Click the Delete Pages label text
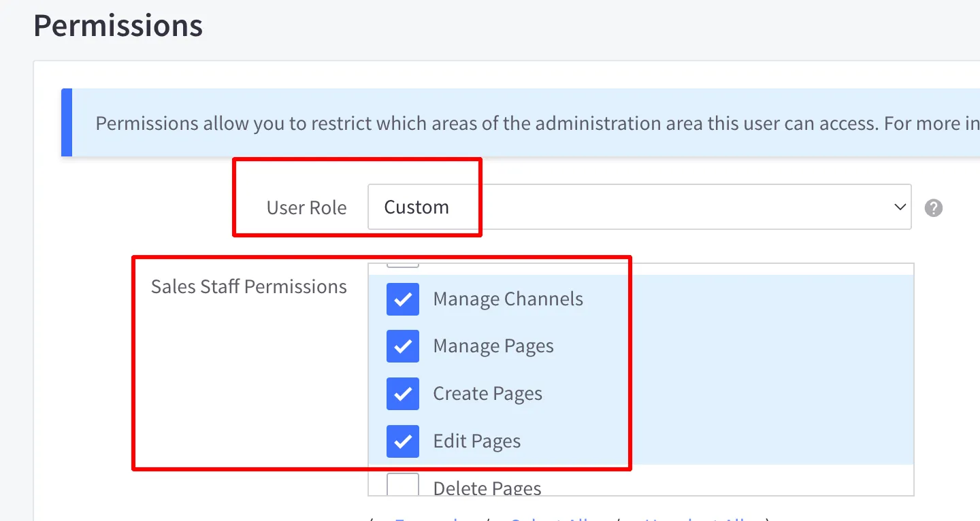Screen dimensions: 980x521 (487, 488)
